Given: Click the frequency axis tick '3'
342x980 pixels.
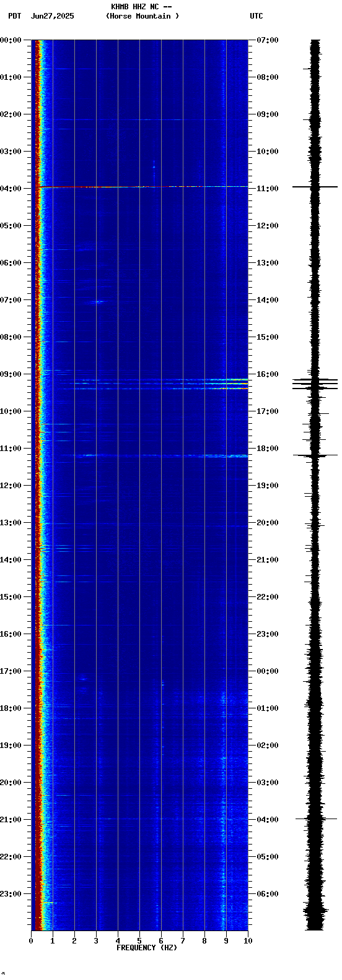Looking at the screenshot, I should tap(96, 941).
